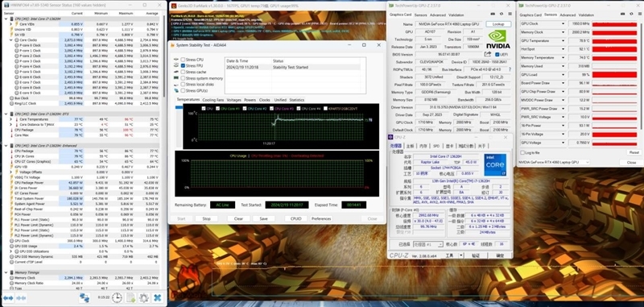Viewport: 644px width, 307px height.
Task: Open Advanced tab in GPU-Z Sensors window
Action: 568,15
